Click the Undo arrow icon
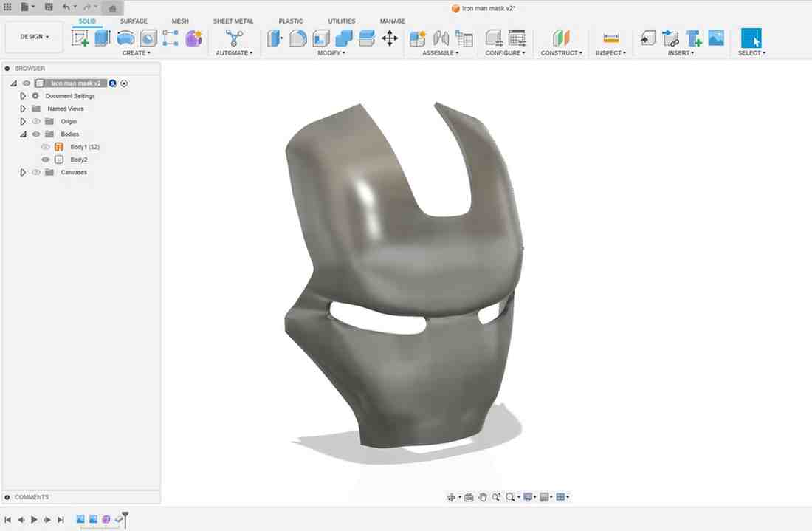The height and width of the screenshot is (531, 812). pyautogui.click(x=66, y=7)
